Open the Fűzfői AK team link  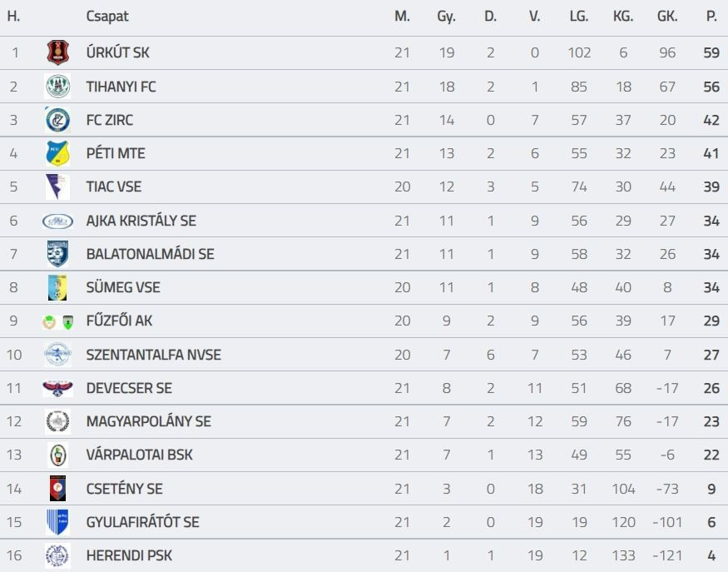(119, 321)
